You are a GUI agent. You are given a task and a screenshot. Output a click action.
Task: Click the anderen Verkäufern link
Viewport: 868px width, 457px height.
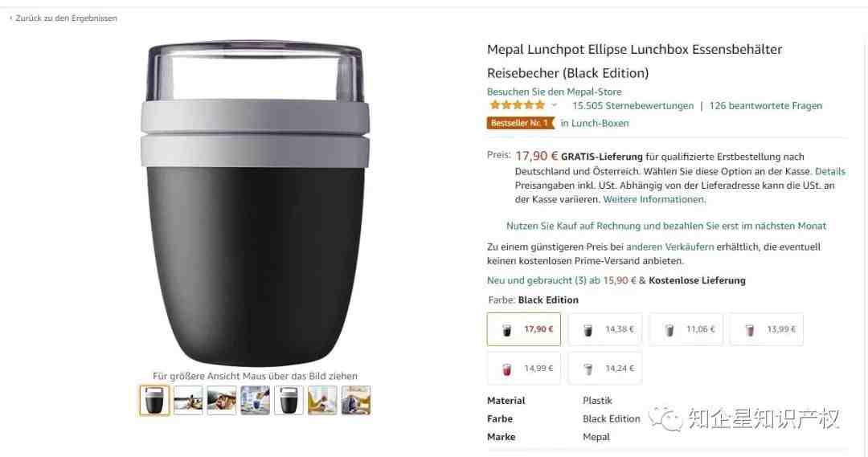click(x=669, y=247)
